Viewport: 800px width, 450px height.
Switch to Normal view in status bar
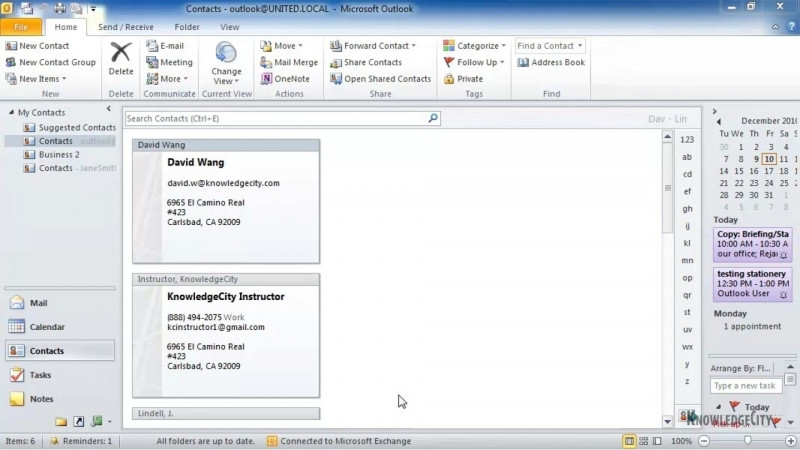click(630, 441)
